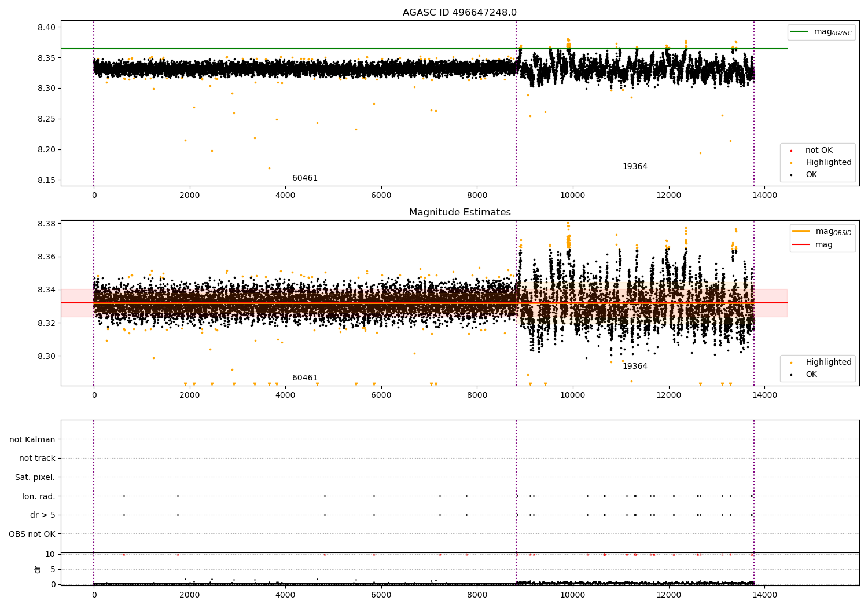868x608 pixels.
Task: Click the 'dr > 5' row label
Action: (43, 515)
